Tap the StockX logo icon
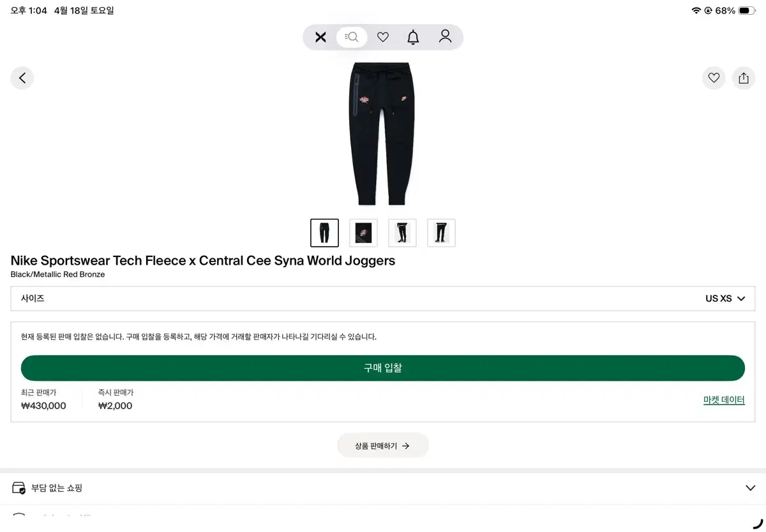766x532 pixels. tap(320, 37)
